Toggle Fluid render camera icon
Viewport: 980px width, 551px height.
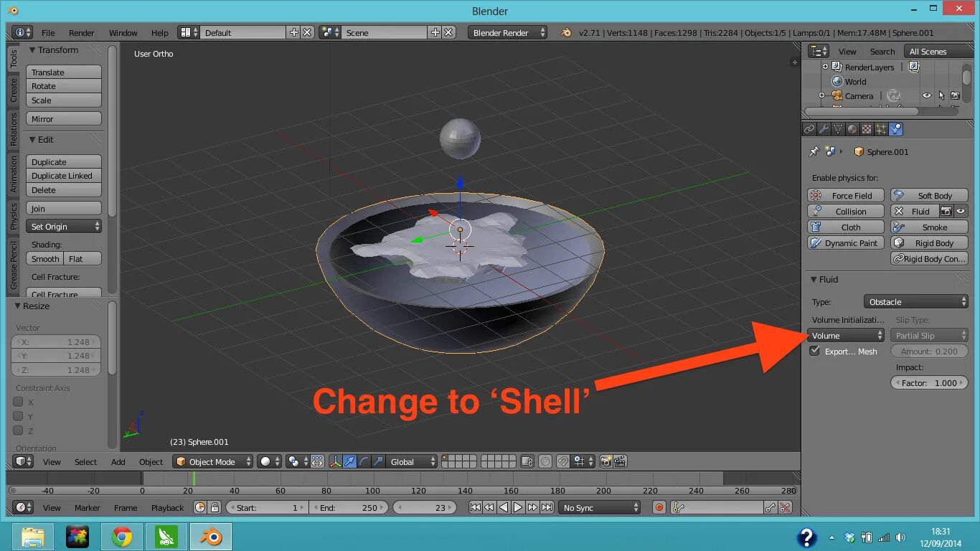pyautogui.click(x=947, y=211)
